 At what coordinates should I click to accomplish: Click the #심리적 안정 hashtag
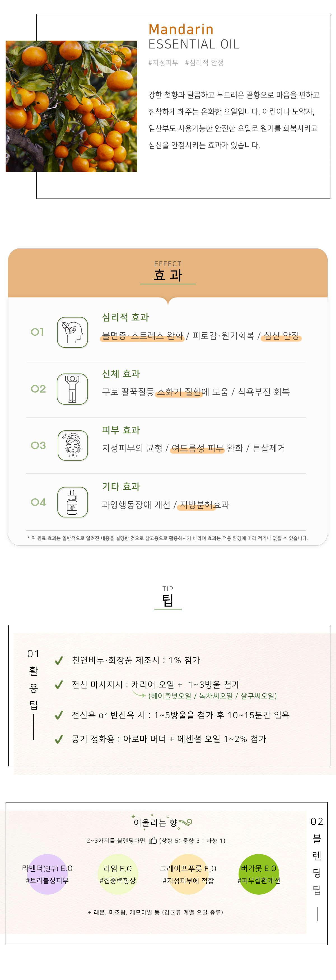point(204,63)
